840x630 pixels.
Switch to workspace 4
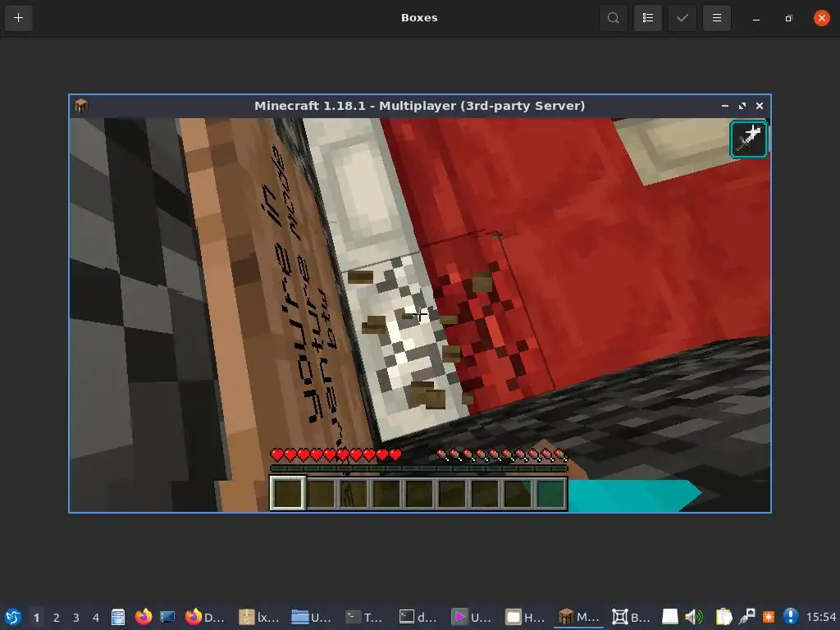click(x=96, y=618)
